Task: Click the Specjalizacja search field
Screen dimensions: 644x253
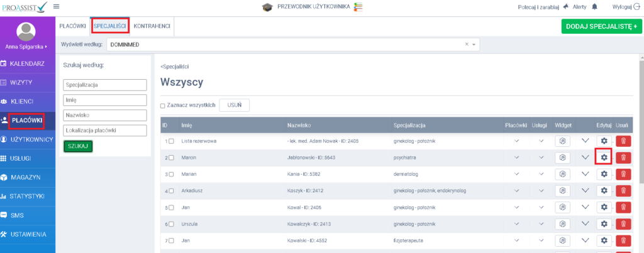Action: tap(105, 85)
